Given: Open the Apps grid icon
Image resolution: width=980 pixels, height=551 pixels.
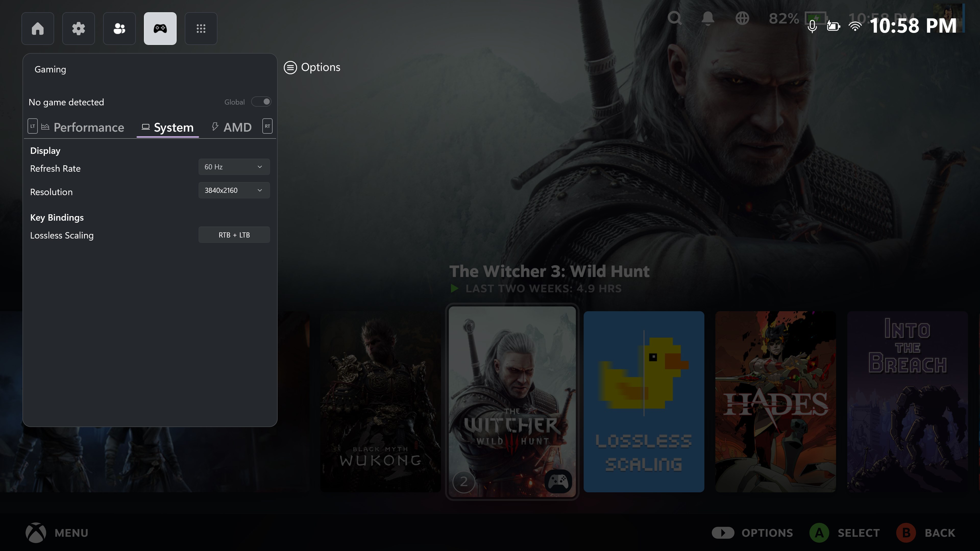Looking at the screenshot, I should pyautogui.click(x=201, y=28).
